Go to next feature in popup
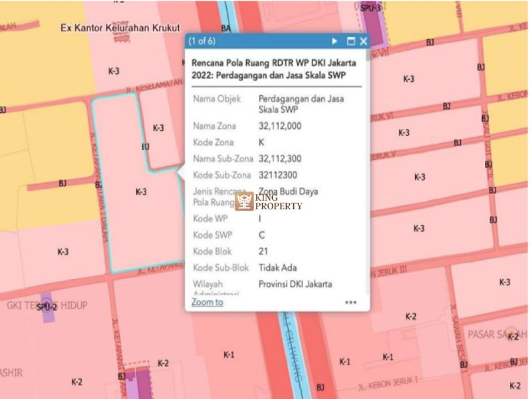Viewport: 532px width, 399px height. coord(334,41)
